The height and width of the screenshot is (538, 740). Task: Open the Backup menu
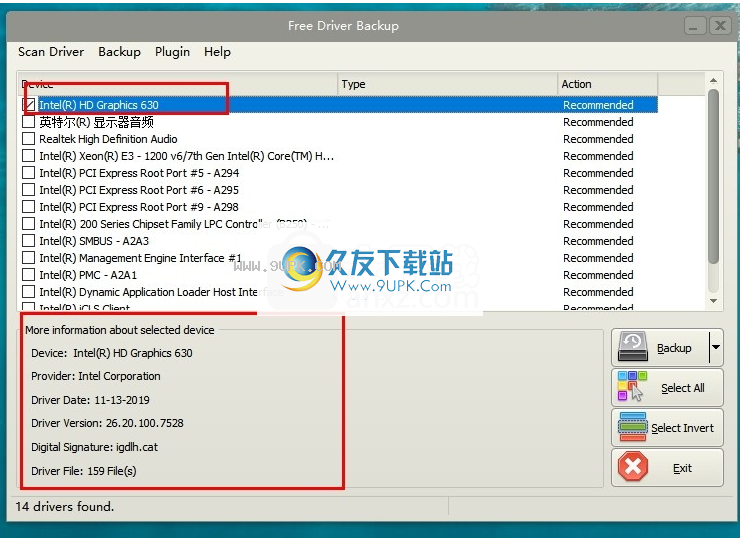coord(119,51)
